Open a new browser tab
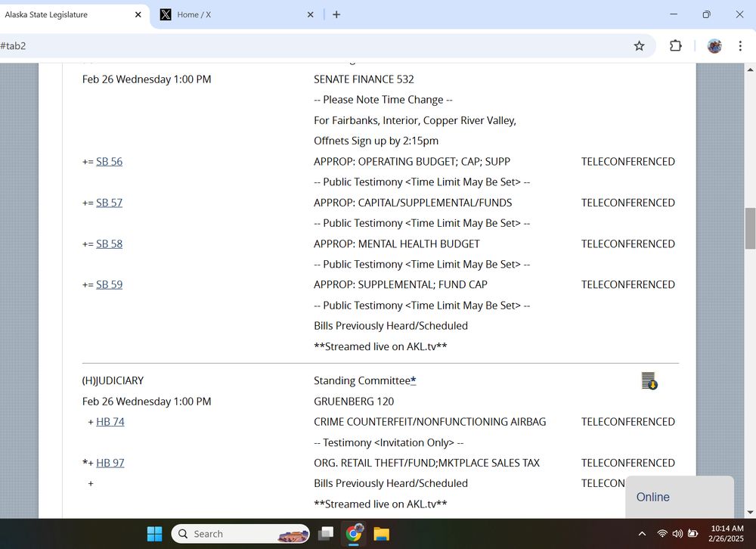Screen dimensions: 756x549 point(336,14)
